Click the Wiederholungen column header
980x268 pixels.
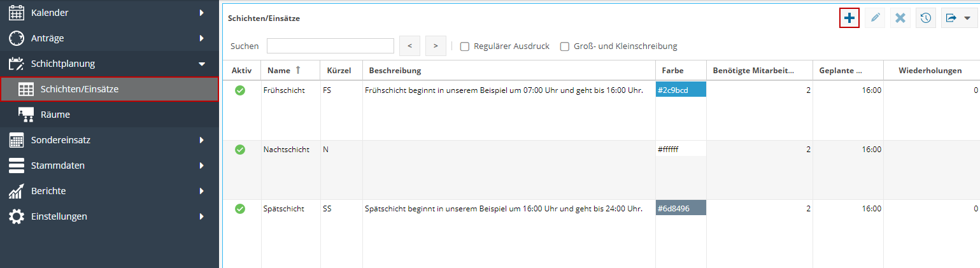point(930,70)
